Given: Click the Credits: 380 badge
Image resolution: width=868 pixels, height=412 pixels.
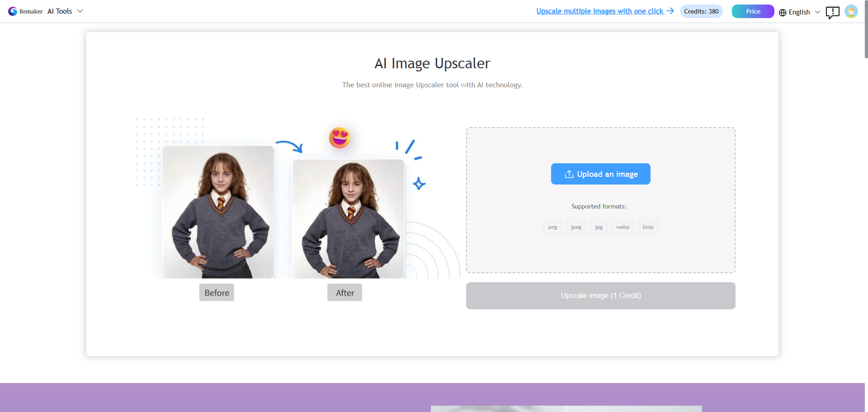Looking at the screenshot, I should pyautogui.click(x=701, y=11).
